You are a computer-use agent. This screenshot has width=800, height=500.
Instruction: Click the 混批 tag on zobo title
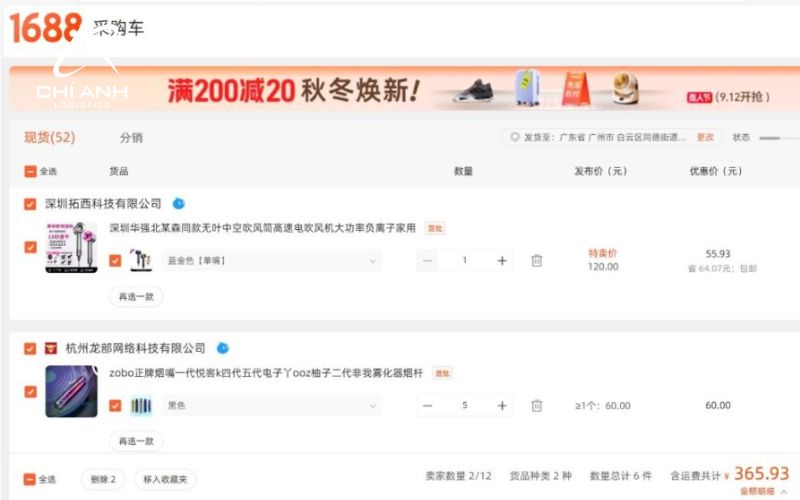point(442,373)
